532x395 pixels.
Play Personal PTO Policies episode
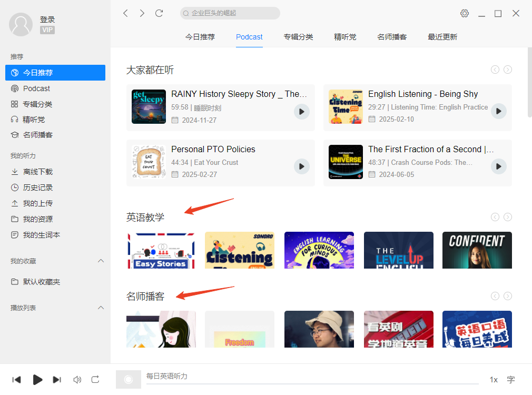(302, 166)
